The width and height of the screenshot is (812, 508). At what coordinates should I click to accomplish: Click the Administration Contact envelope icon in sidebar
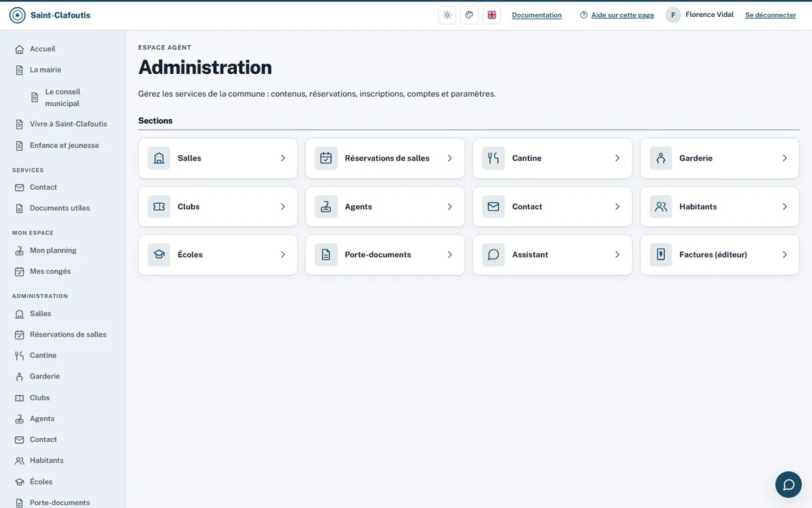(20, 440)
